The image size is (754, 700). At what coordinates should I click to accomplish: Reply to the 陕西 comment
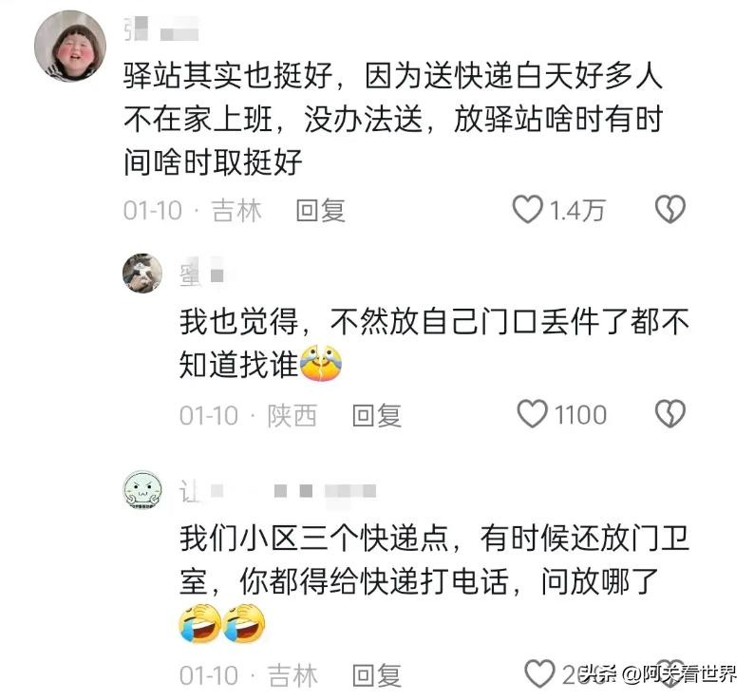click(x=377, y=415)
